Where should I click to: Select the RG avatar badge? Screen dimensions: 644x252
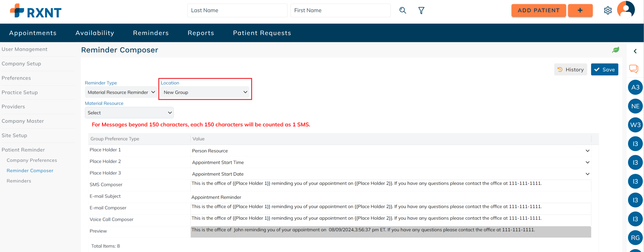[x=635, y=238]
